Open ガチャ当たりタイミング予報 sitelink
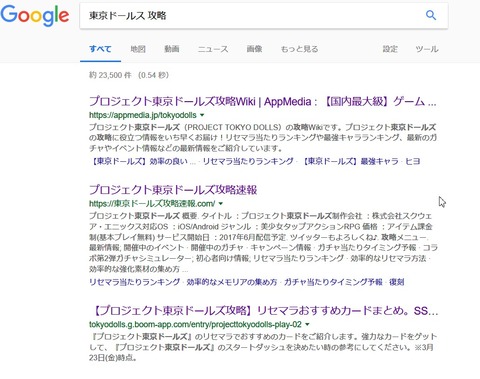This screenshot has width=480, height=379. pos(333,282)
